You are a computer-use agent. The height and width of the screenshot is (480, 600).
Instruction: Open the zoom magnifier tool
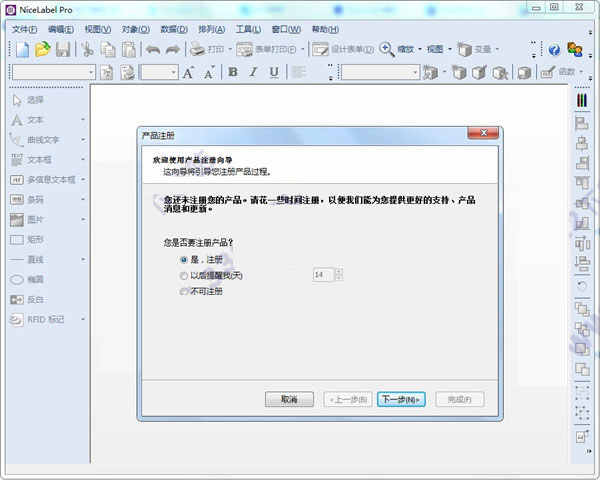387,49
